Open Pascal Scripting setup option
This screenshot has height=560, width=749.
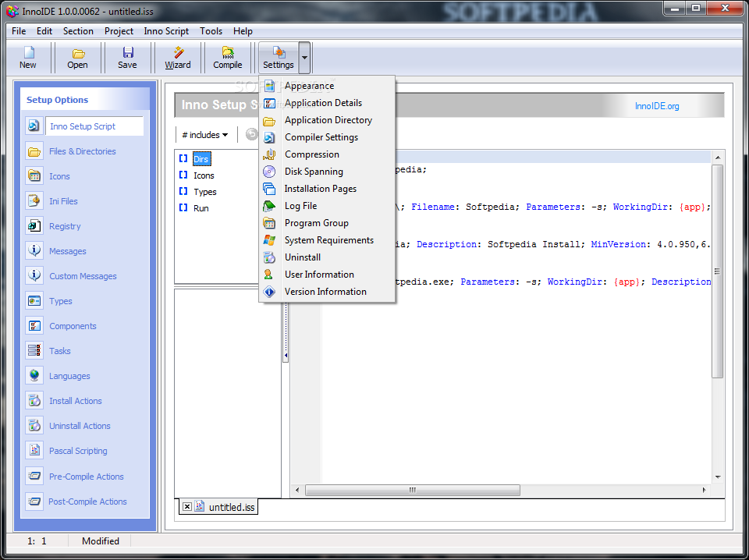[78, 451]
